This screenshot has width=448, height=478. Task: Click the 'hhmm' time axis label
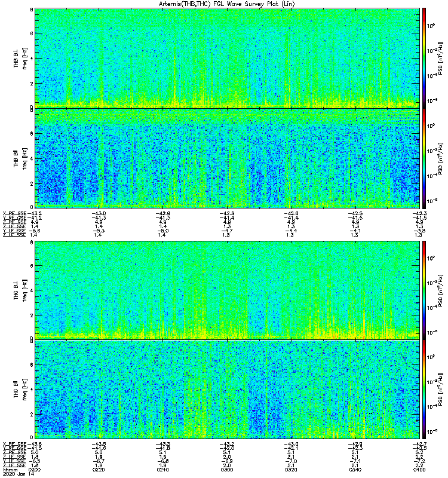[10, 470]
